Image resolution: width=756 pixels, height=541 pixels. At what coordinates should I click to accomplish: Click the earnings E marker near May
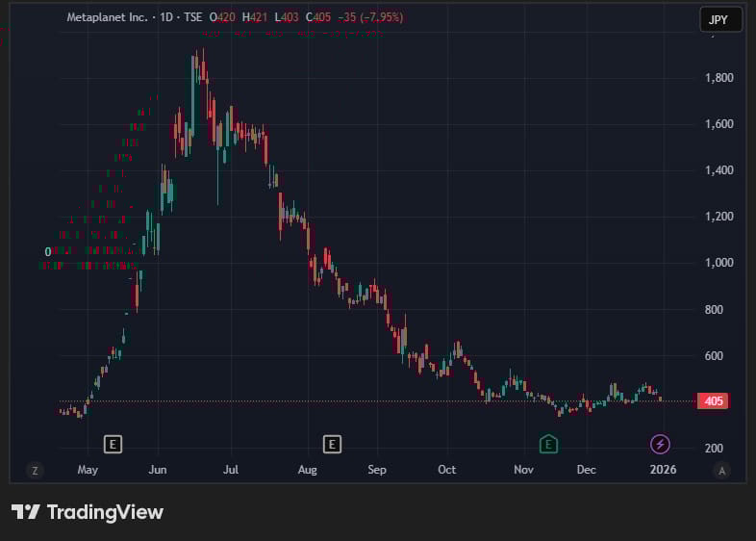(x=113, y=444)
